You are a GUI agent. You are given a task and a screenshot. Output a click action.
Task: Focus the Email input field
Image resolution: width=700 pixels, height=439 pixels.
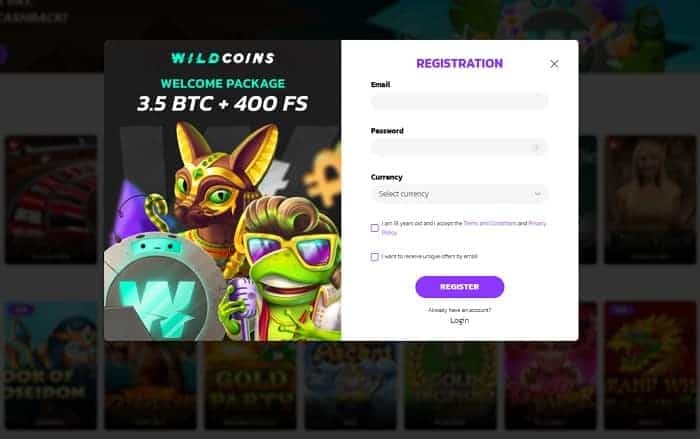pyautogui.click(x=459, y=101)
